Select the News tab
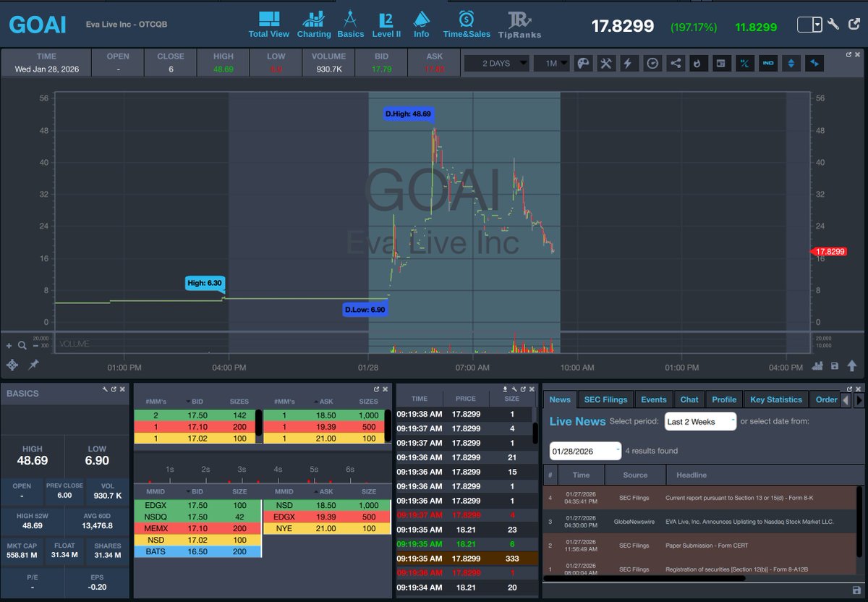The width and height of the screenshot is (868, 602). [559, 399]
